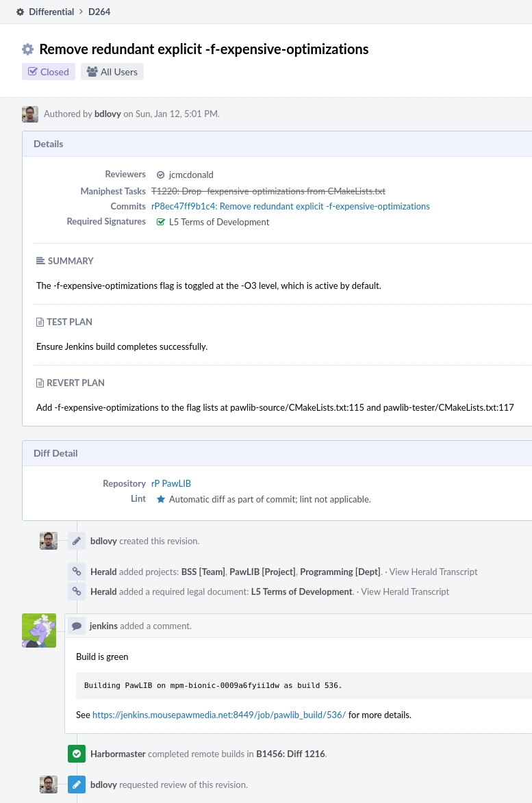This screenshot has width=532, height=803.
Task: Open struck-through Maniphest task T1220
Action: (x=268, y=191)
